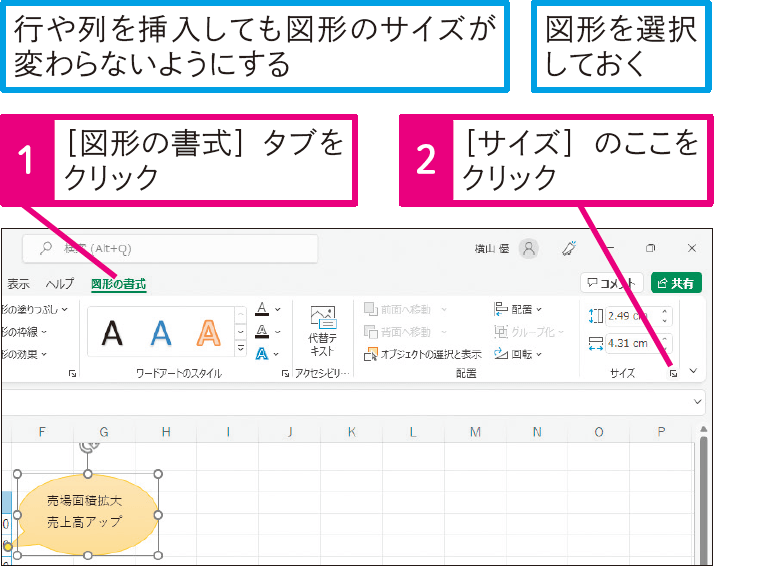Image resolution: width=783 pixels, height=566 pixels.
Task: Open the text outline dropdown arrow
Action: pyautogui.click(x=278, y=332)
